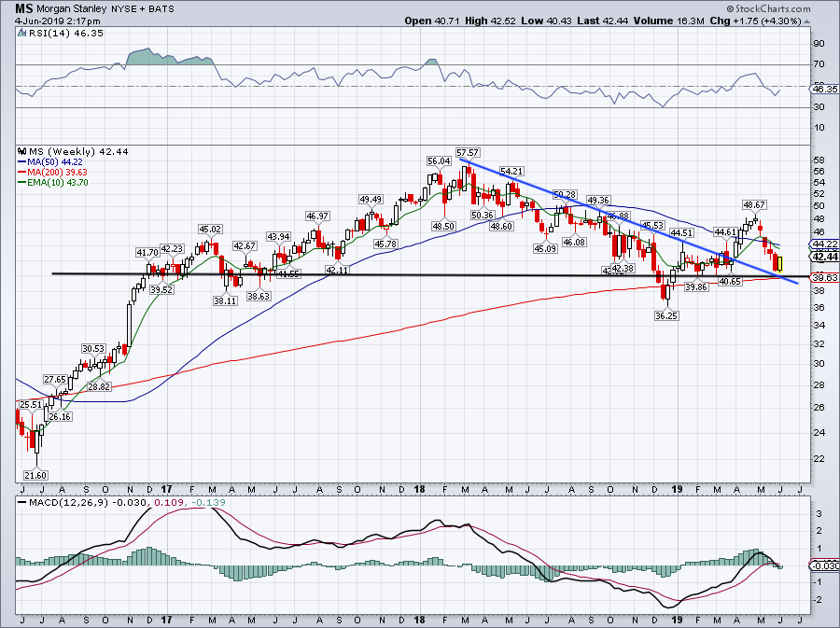Click the RSI legend area icon
Image resolution: width=840 pixels, height=628 pixels.
click(x=21, y=34)
